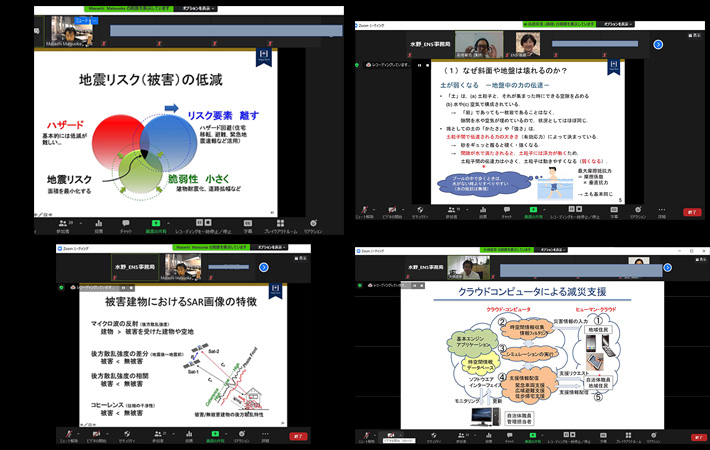The width and height of the screenshot is (710, 450).
Task: Expand audio caret beside mute in なぜ斜面 window
Action: (374, 210)
